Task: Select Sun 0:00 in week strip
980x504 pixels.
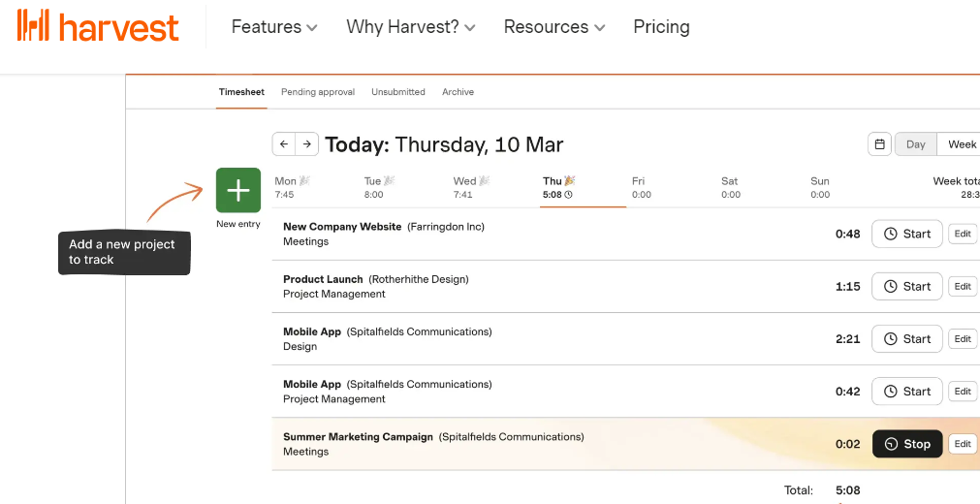Action: (x=820, y=188)
